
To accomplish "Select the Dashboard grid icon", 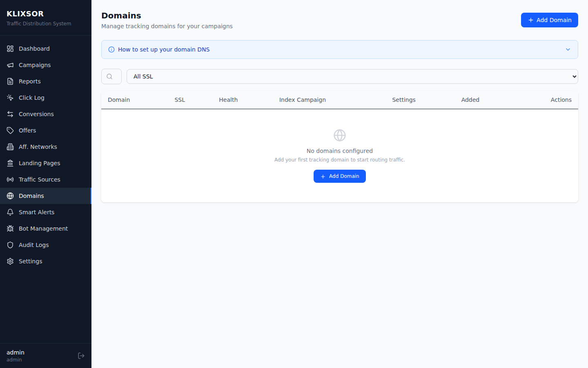I will pyautogui.click(x=10, y=48).
